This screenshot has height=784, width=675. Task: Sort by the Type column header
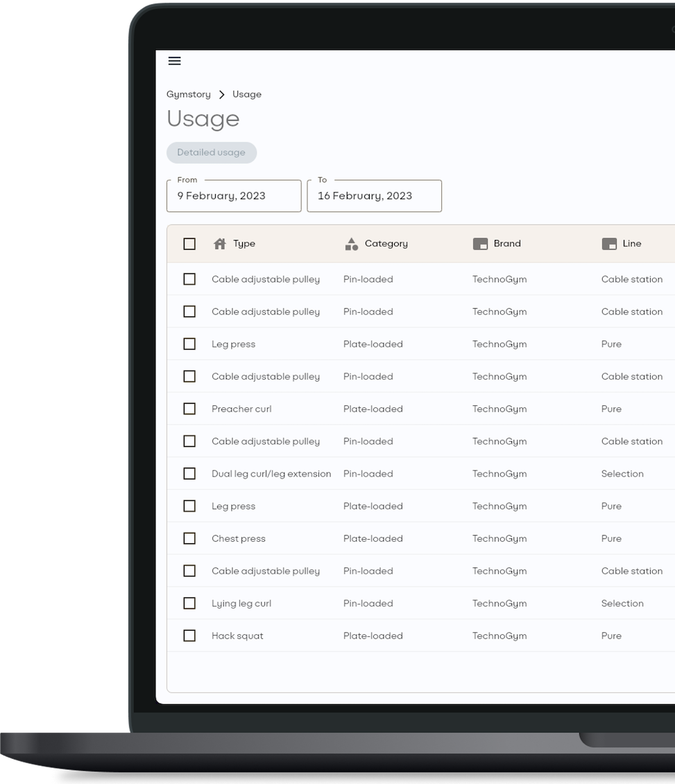tap(244, 244)
